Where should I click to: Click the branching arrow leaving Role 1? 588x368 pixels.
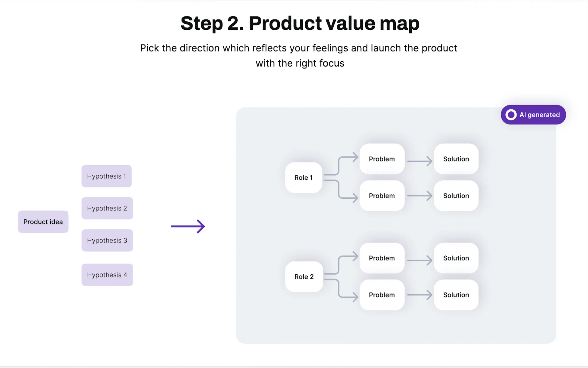339,178
